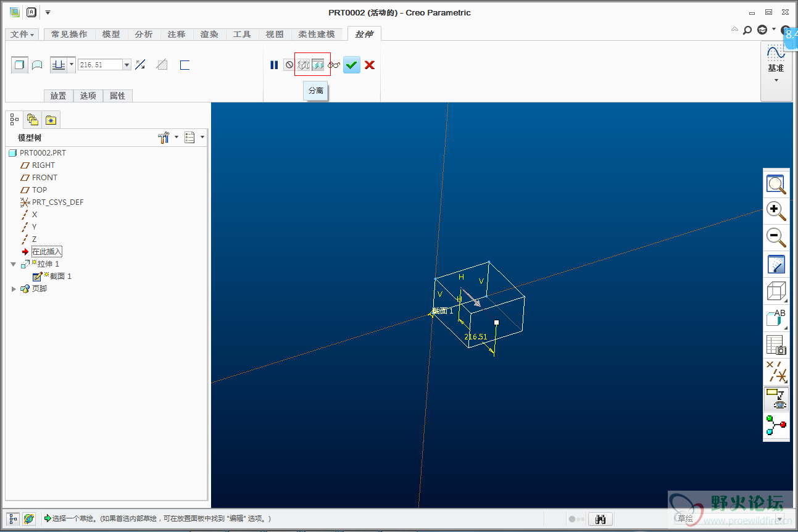Switch to the 渲染 ribbon tab
Screen dimensions: 798x532
click(x=209, y=35)
